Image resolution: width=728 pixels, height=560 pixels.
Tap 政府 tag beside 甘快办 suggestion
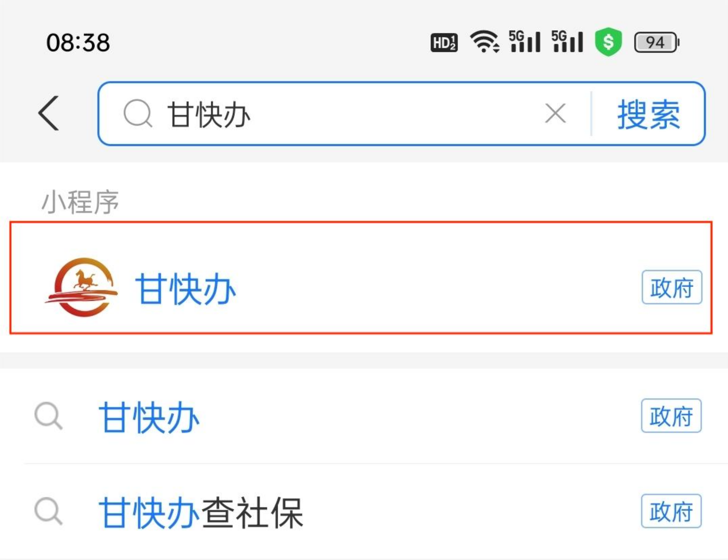point(671,416)
